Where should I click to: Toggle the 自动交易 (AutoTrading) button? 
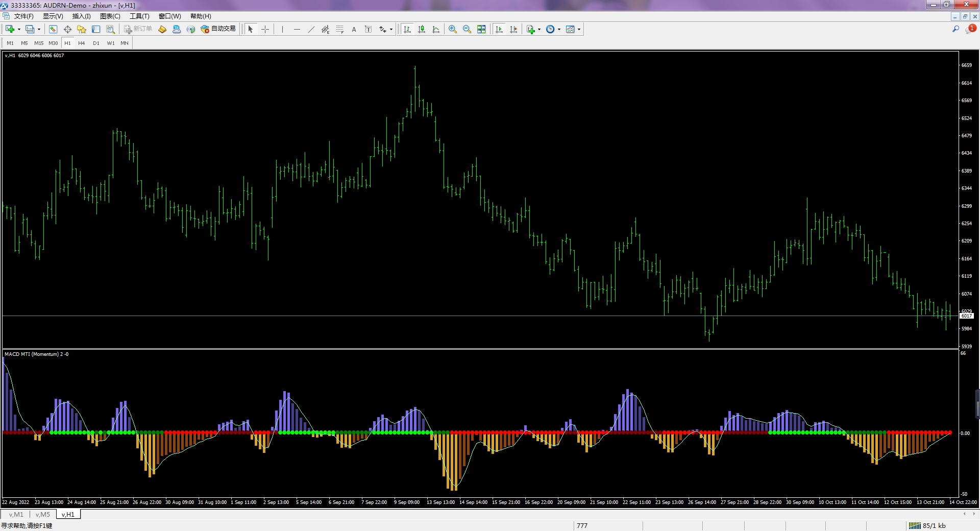pos(218,29)
